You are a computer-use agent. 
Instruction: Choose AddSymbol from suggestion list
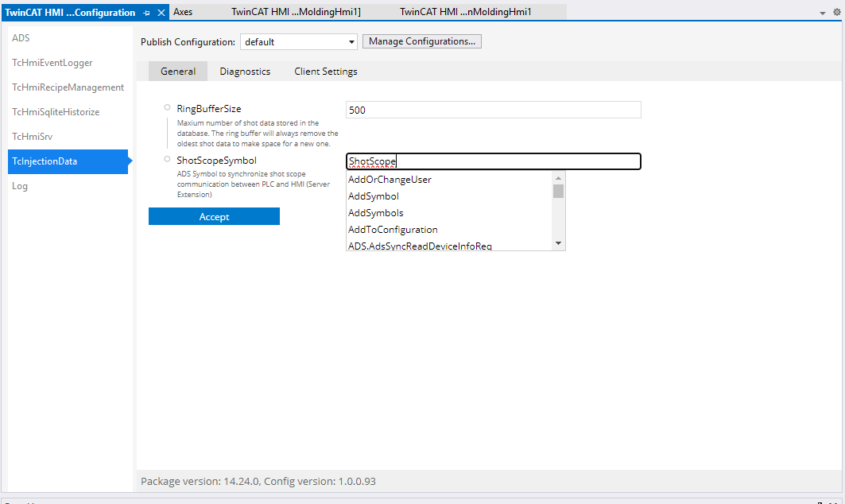tap(449, 196)
